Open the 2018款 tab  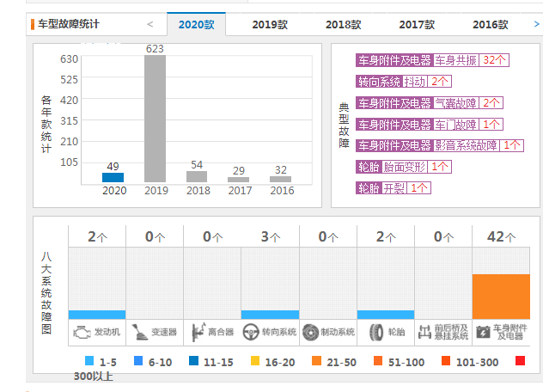pyautogui.click(x=343, y=24)
